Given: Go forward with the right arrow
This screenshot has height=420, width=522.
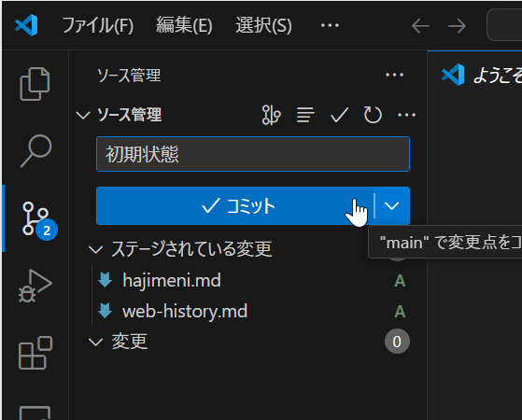Looking at the screenshot, I should 457,26.
